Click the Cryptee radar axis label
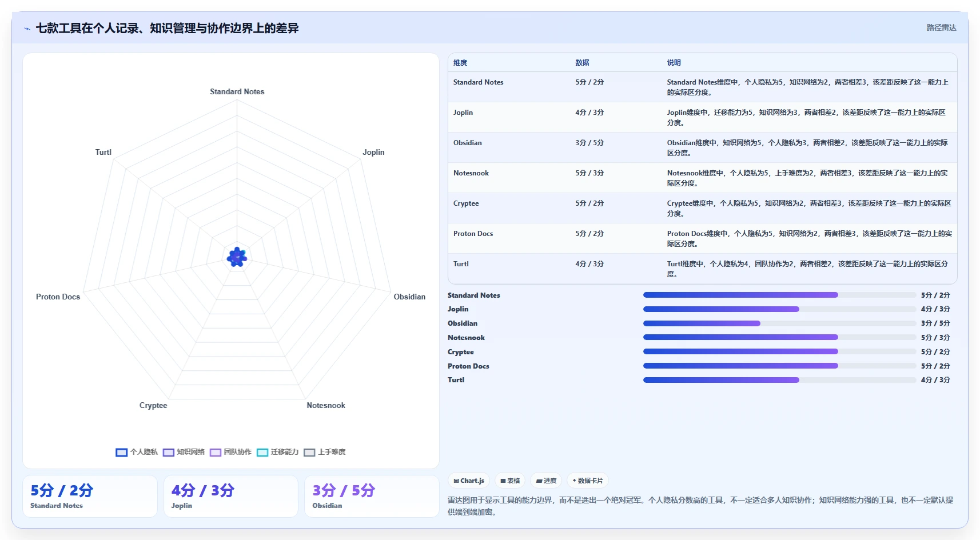The image size is (980, 540). (x=153, y=405)
